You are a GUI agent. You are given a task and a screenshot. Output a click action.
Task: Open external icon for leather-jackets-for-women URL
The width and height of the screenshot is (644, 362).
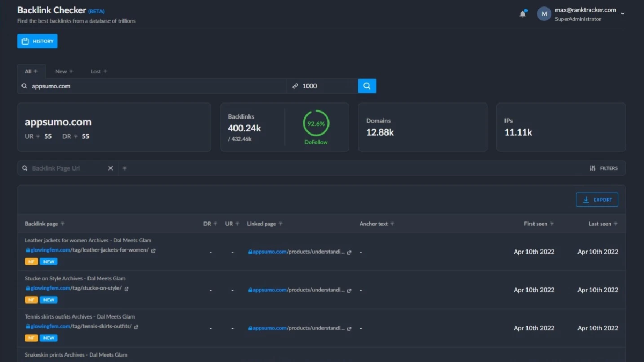pyautogui.click(x=153, y=250)
